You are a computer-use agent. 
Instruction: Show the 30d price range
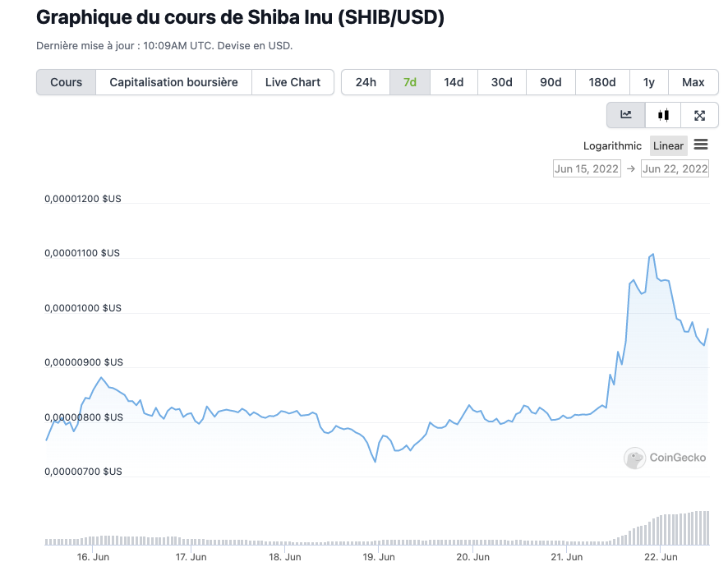(501, 82)
